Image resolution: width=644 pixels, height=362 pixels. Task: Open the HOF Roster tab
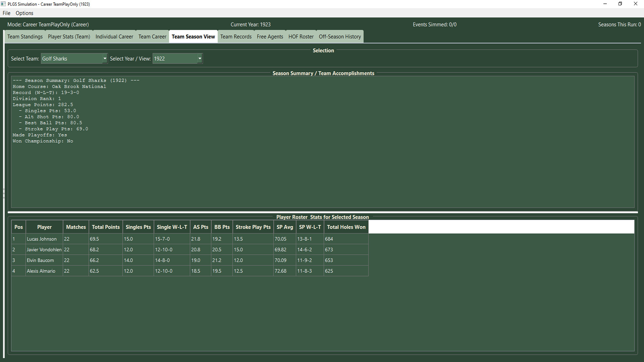pos(301,37)
